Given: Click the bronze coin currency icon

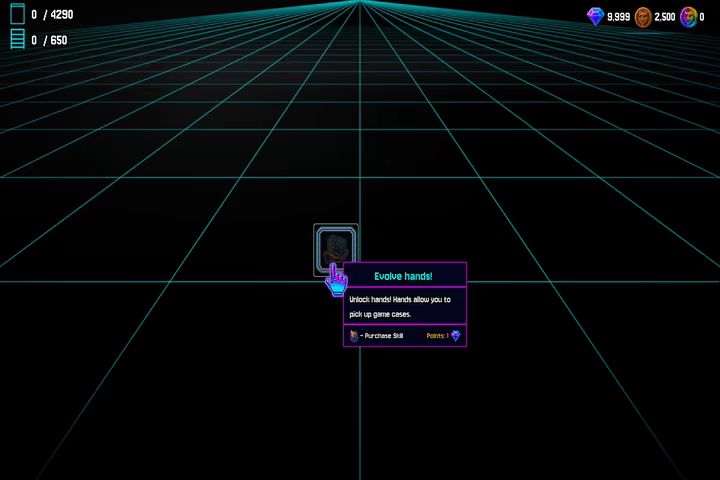Looking at the screenshot, I should pyautogui.click(x=643, y=17).
